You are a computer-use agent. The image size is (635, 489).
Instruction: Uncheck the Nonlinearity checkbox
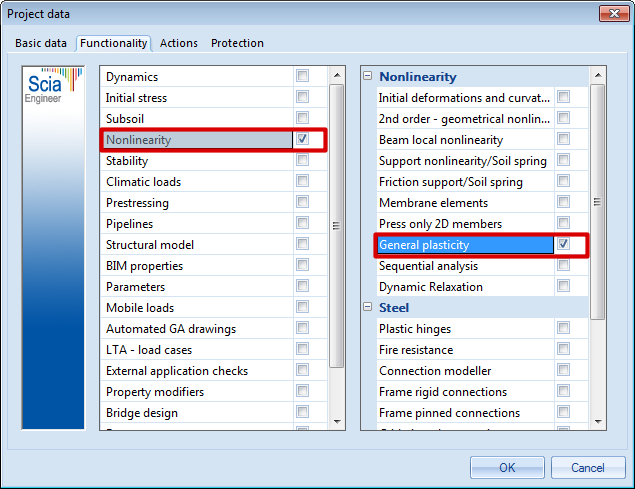click(x=302, y=139)
